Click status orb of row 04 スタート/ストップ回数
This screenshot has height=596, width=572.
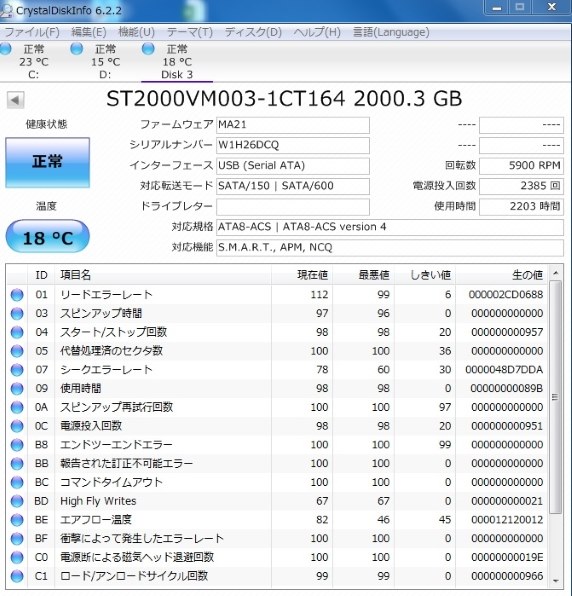pos(17,333)
